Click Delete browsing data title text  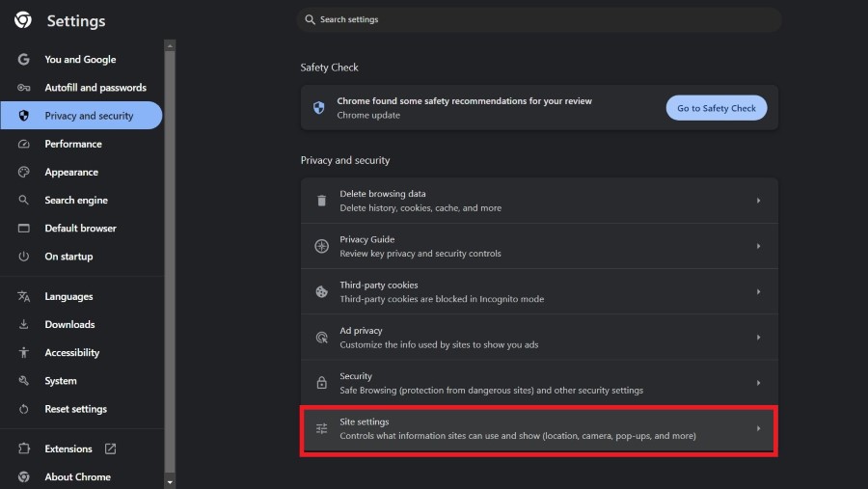383,194
